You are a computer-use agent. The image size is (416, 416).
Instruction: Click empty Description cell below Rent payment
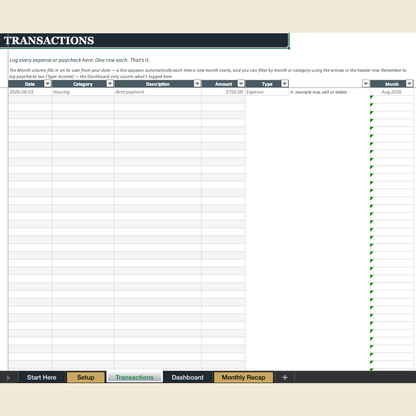[x=158, y=100]
